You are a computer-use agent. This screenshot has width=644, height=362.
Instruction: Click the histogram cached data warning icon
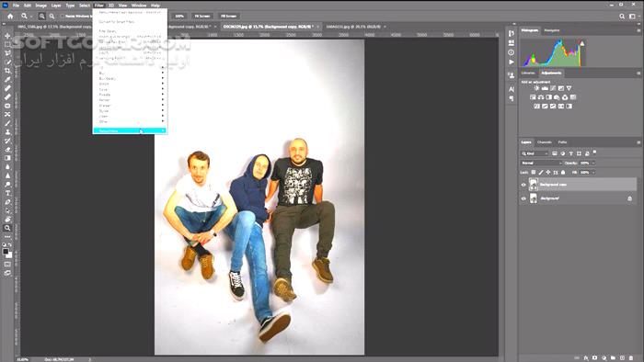click(582, 43)
